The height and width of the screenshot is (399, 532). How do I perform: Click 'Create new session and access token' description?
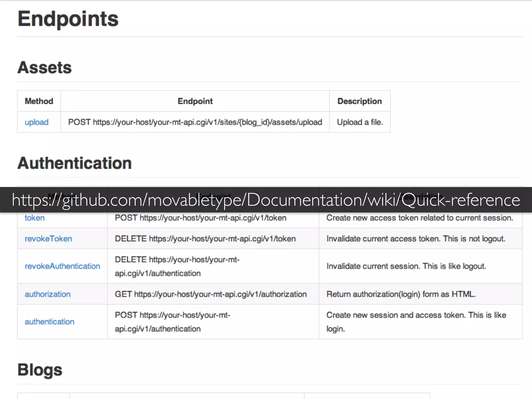click(416, 322)
